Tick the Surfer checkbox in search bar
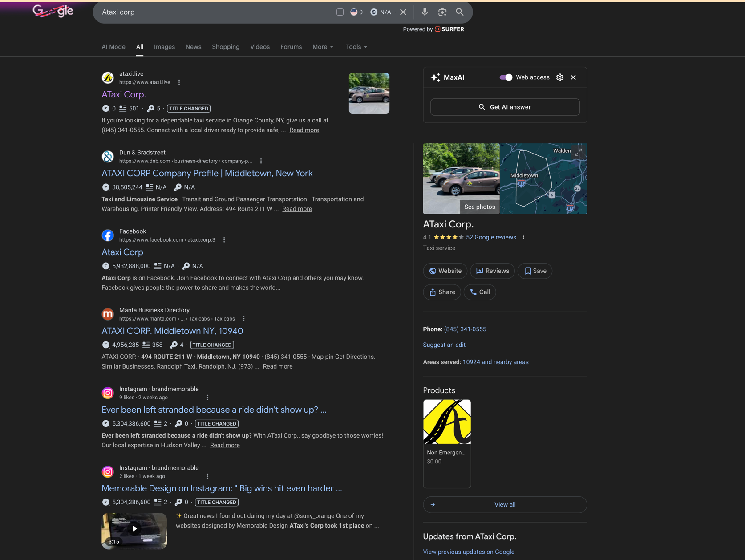Viewport: 745px width, 560px height. pos(340,12)
